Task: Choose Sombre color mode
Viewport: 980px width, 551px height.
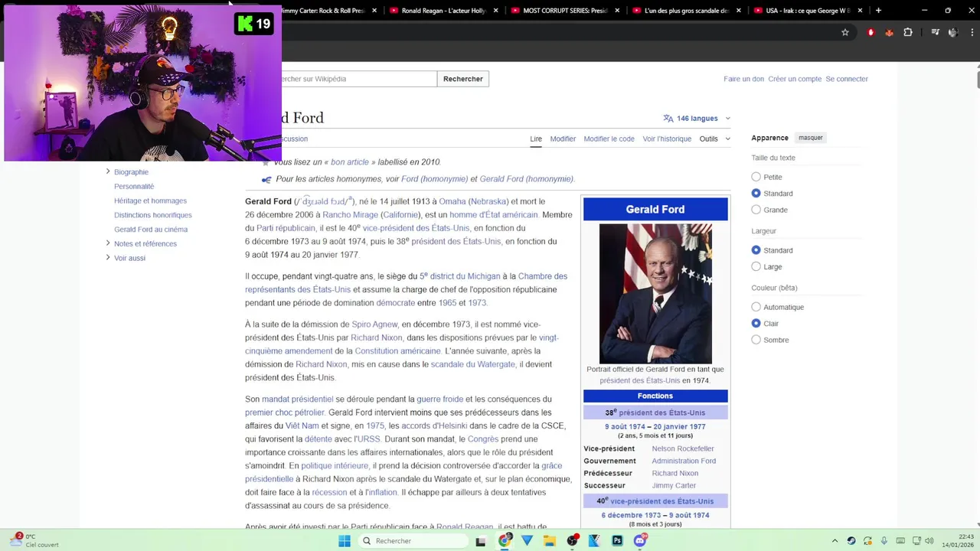Action: coord(756,340)
